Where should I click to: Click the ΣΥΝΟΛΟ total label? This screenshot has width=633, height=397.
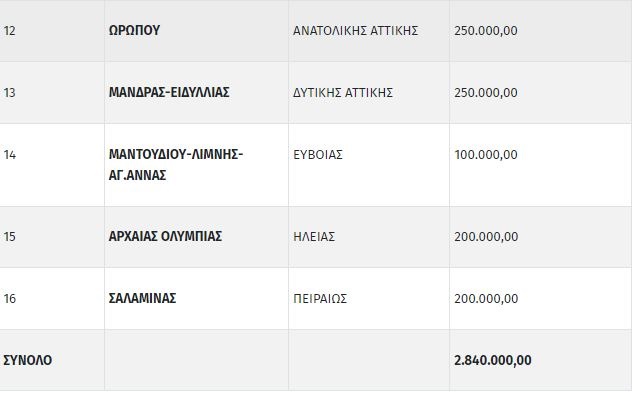[27, 360]
